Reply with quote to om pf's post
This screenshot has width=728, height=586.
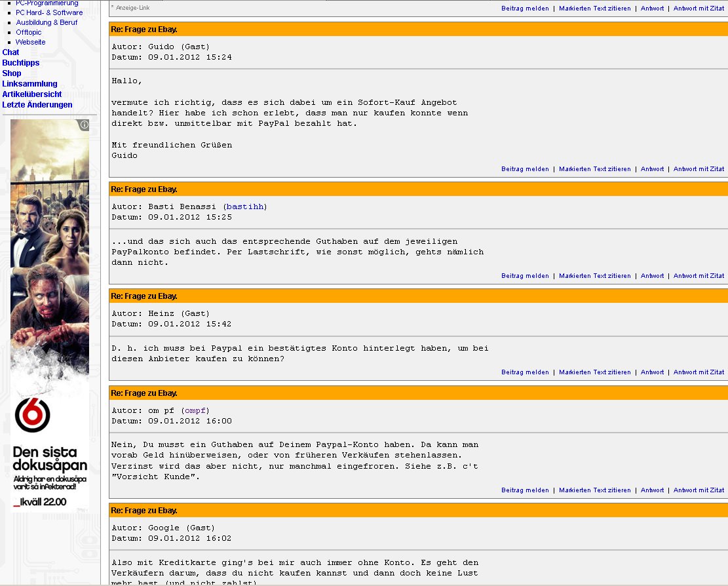click(x=699, y=490)
